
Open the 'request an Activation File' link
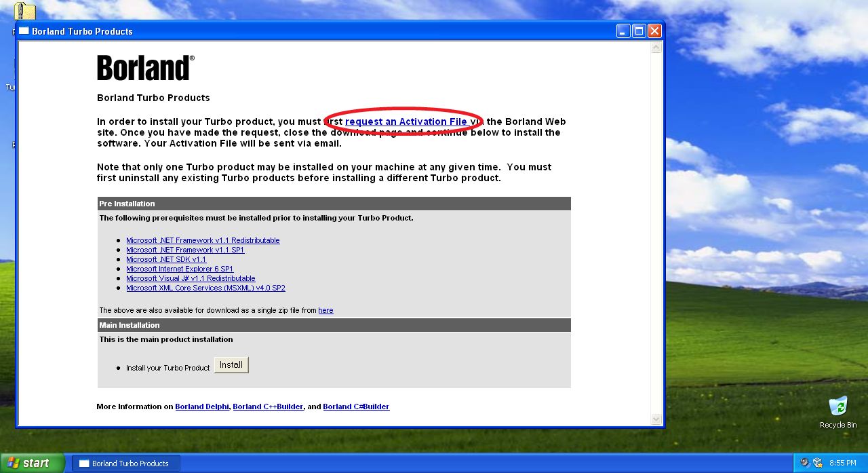point(406,121)
